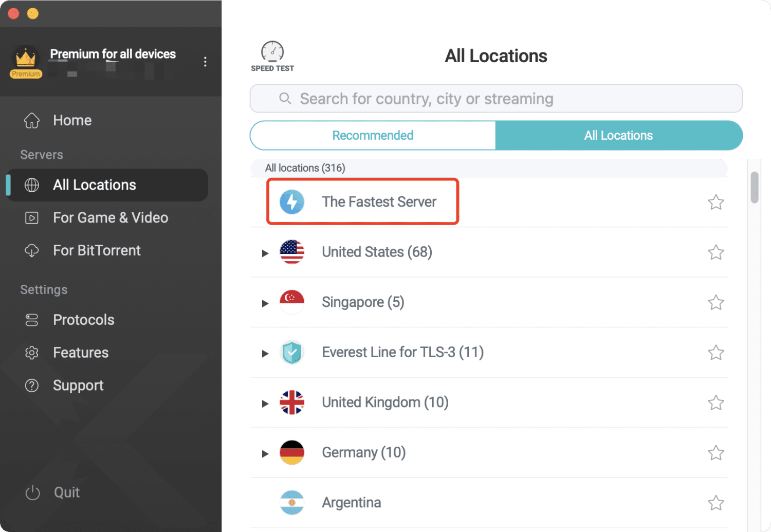Click the lightning bolt Fastest Server icon
This screenshot has height=532, width=771.
292,202
